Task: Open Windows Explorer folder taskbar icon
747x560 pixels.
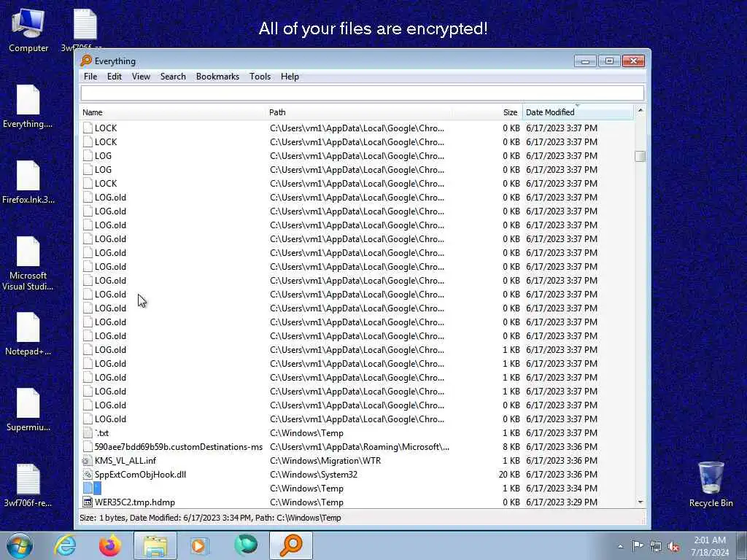Action: [x=155, y=545]
